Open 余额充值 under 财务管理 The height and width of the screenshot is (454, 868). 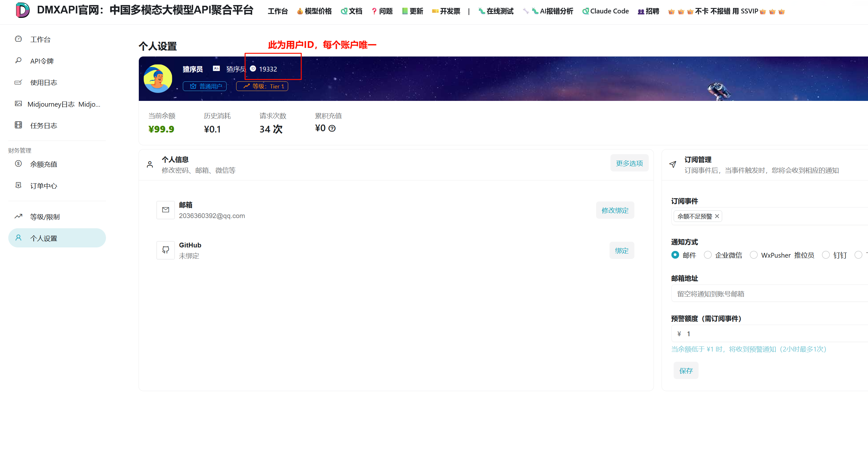coord(43,164)
